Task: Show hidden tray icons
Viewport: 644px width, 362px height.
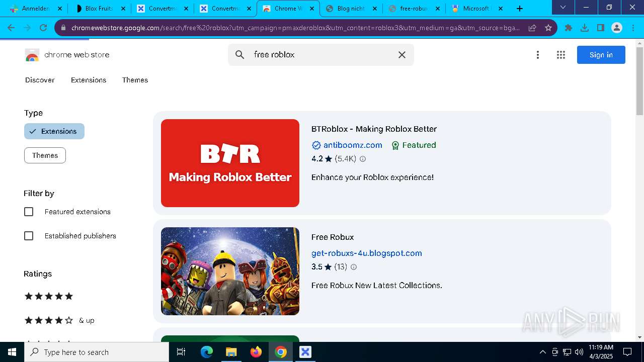Action: click(x=542, y=352)
